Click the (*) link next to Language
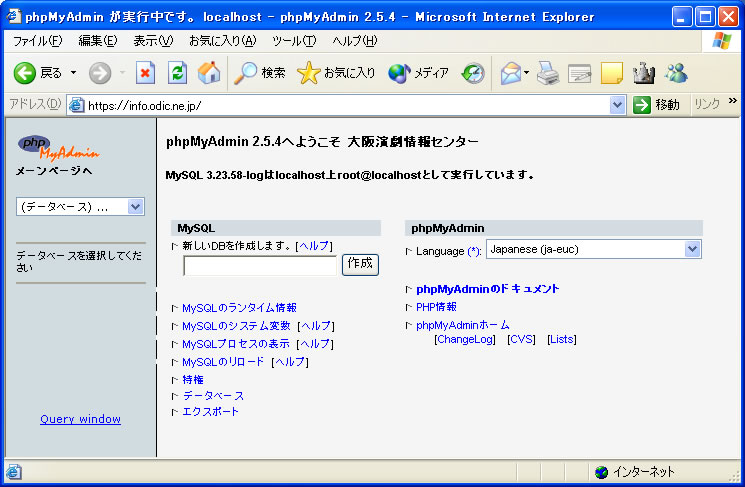The width and height of the screenshot is (745, 487). (x=474, y=251)
